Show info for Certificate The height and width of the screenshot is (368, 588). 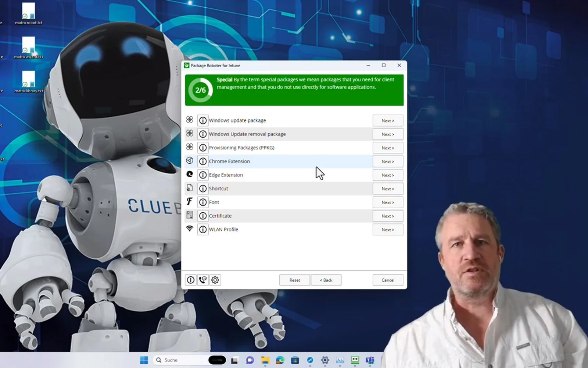click(203, 216)
